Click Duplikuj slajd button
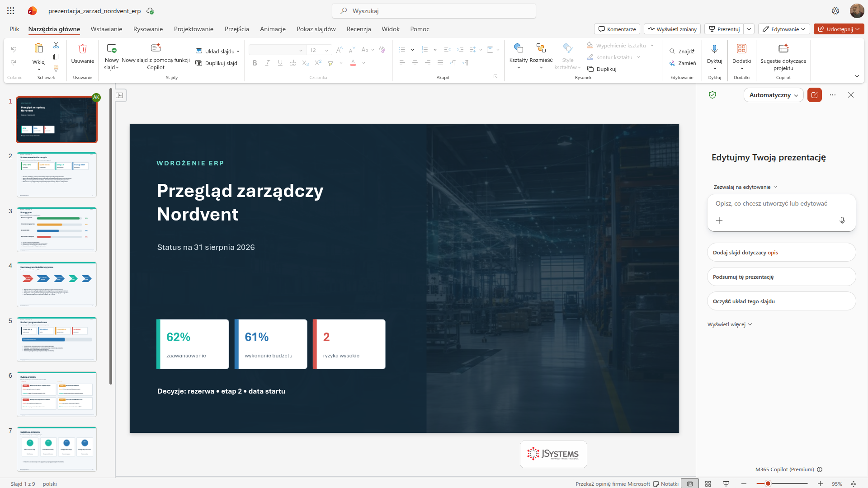 (217, 63)
